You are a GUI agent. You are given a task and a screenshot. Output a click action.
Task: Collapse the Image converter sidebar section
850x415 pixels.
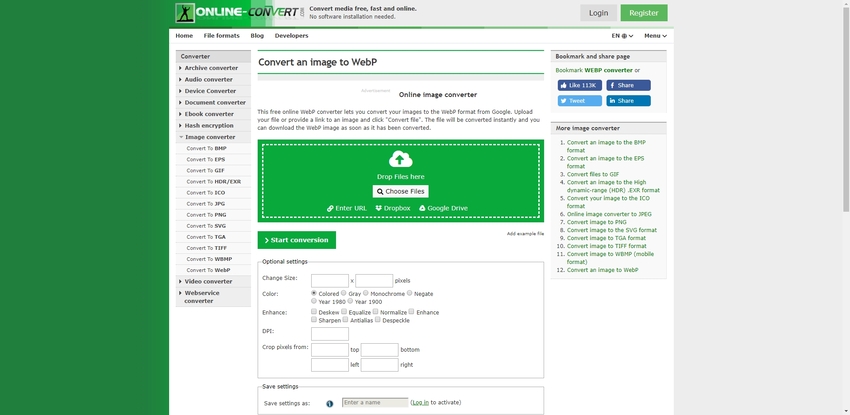(x=208, y=137)
